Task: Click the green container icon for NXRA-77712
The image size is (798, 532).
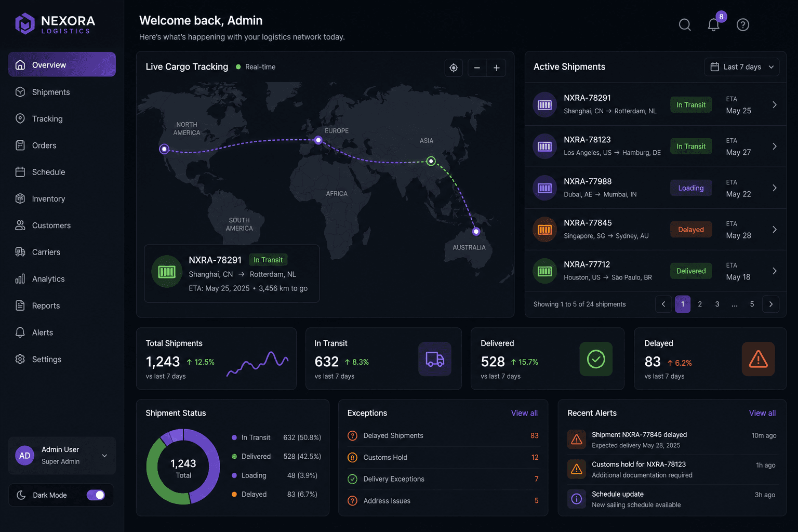Action: pos(544,271)
